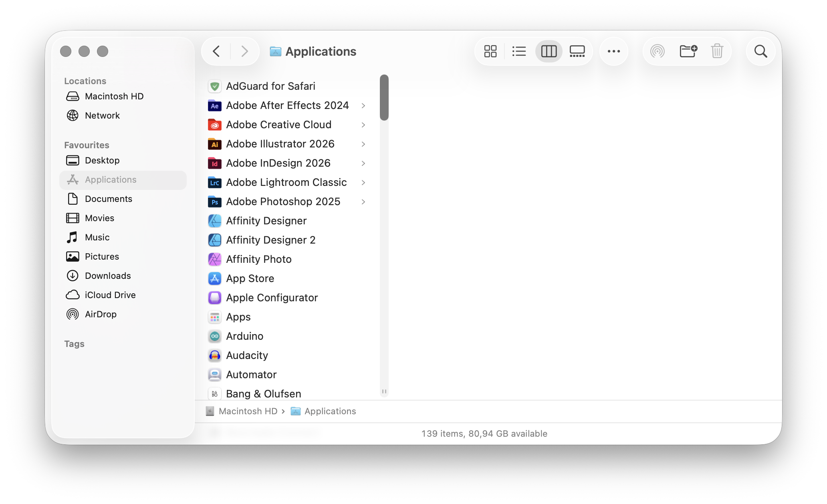Click the trash delete icon
The width and height of the screenshot is (827, 504).
[717, 51]
